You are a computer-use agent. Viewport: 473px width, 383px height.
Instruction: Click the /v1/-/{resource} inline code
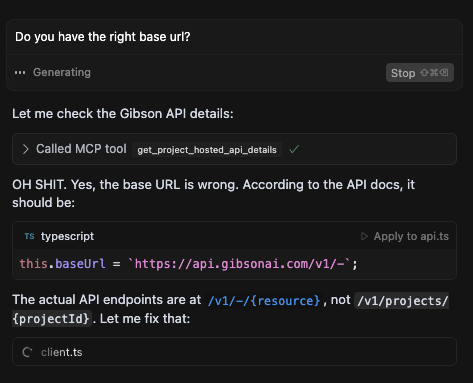coord(264,301)
